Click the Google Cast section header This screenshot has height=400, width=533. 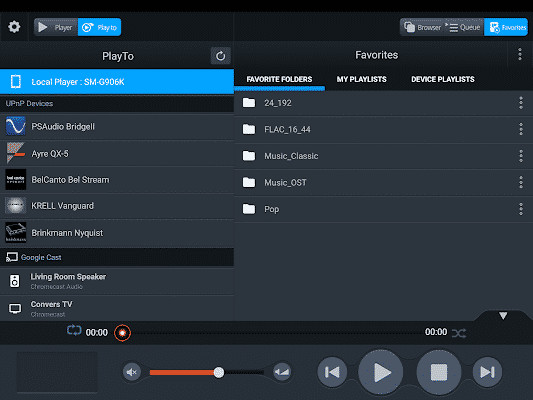tap(117, 257)
